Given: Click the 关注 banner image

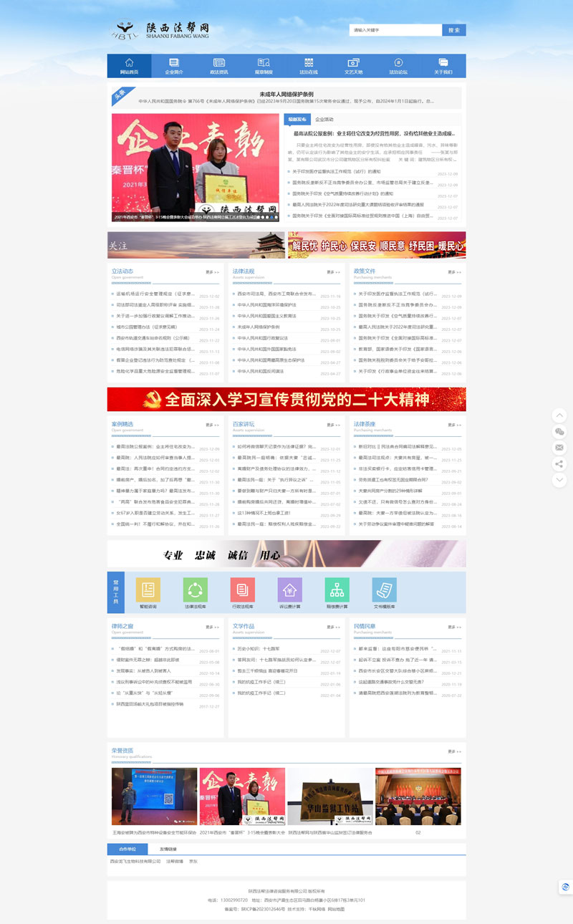Looking at the screenshot, I should [196, 245].
